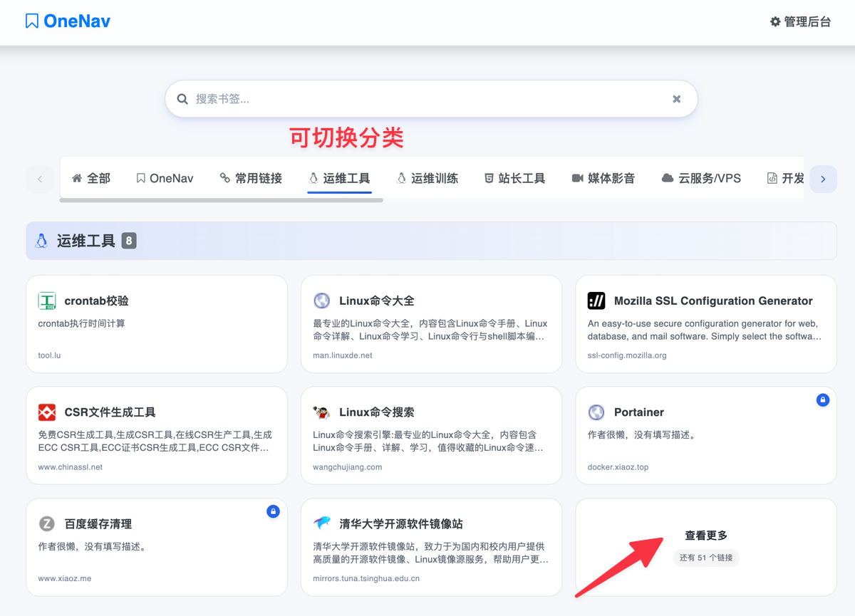Image resolution: width=855 pixels, height=616 pixels.
Task: Click the ssl-config.mozilla.org URL text
Action: point(627,355)
